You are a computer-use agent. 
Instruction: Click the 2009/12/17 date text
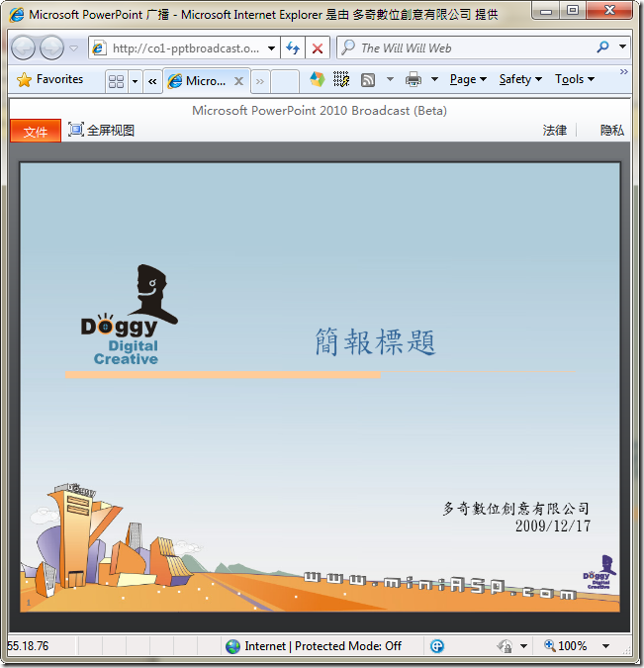coord(553,525)
